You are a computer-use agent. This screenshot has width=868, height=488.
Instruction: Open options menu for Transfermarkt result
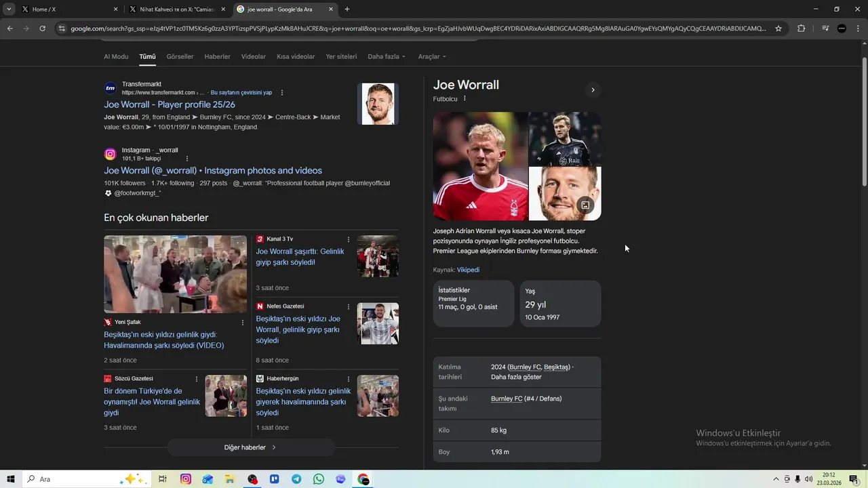click(x=282, y=93)
